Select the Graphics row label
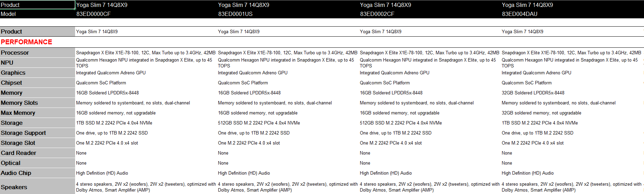Image resolution: width=644 pixels, height=194 pixels. click(13, 73)
